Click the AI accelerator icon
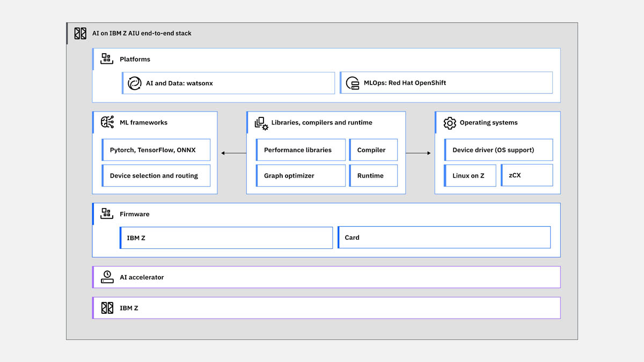The height and width of the screenshot is (362, 644). [x=107, y=277]
